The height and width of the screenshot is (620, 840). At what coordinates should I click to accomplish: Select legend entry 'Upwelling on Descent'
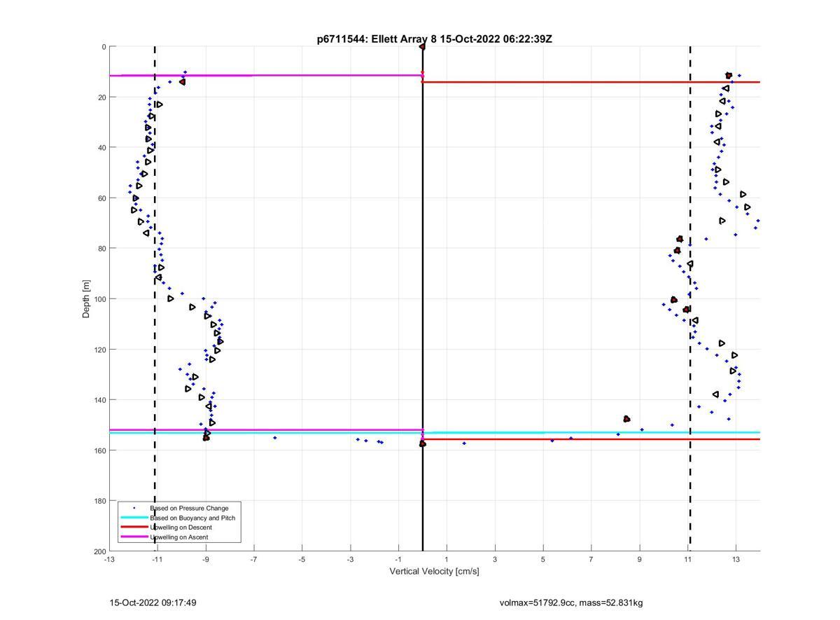(181, 528)
